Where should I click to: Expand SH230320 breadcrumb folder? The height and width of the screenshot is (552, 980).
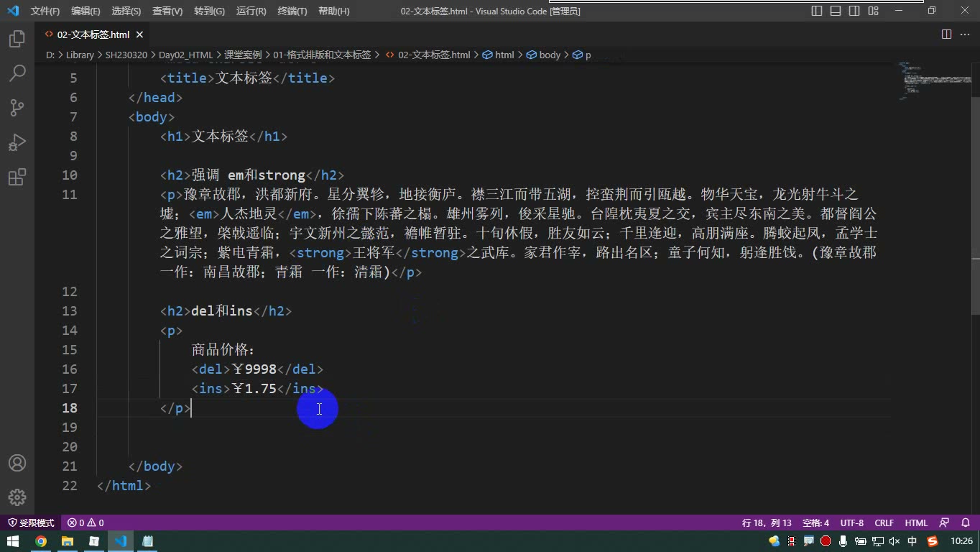click(126, 55)
